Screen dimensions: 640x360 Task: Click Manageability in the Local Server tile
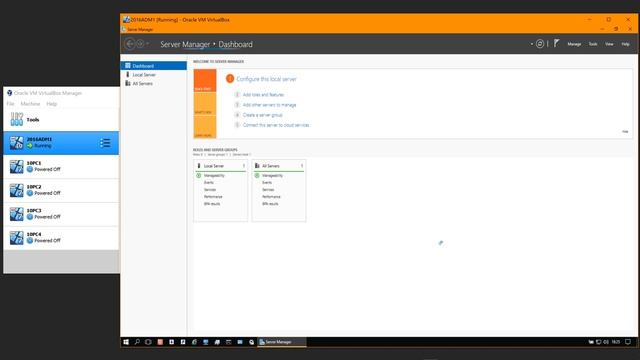[214, 176]
